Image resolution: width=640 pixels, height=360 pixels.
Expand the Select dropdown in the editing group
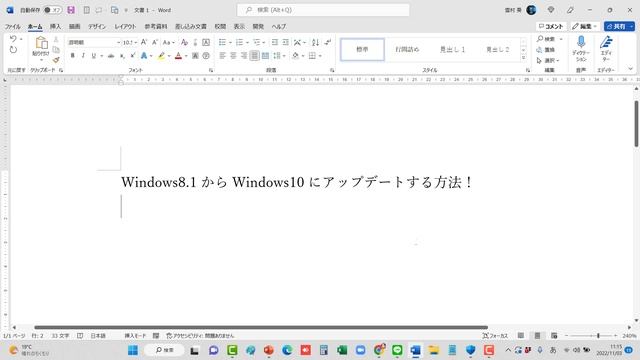(x=547, y=60)
